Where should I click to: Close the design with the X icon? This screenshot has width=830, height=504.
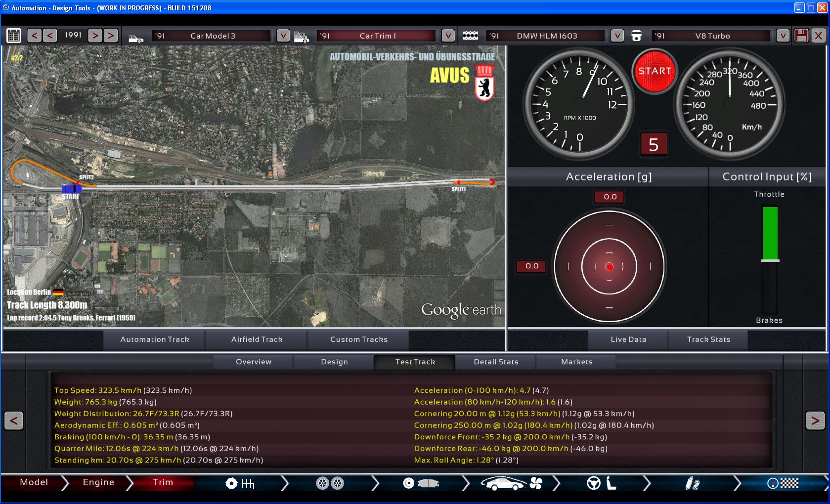[x=819, y=36]
